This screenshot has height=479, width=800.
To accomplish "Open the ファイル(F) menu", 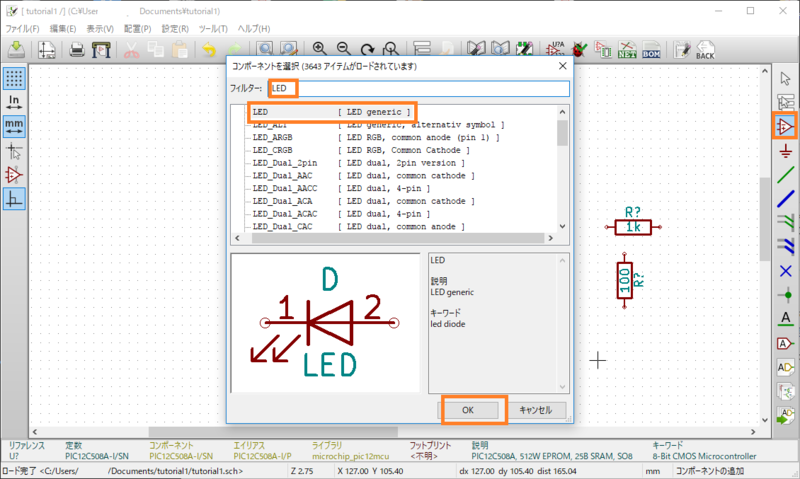I will pos(22,29).
